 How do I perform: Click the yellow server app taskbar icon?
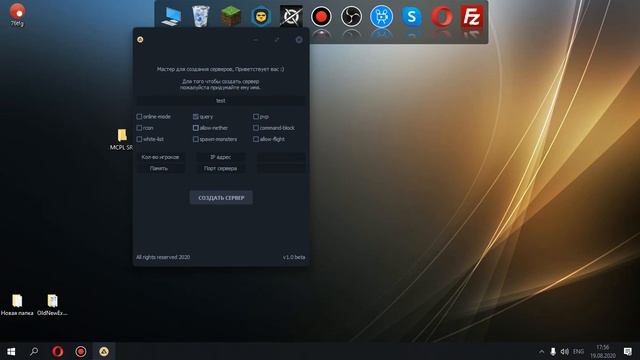pyautogui.click(x=104, y=351)
